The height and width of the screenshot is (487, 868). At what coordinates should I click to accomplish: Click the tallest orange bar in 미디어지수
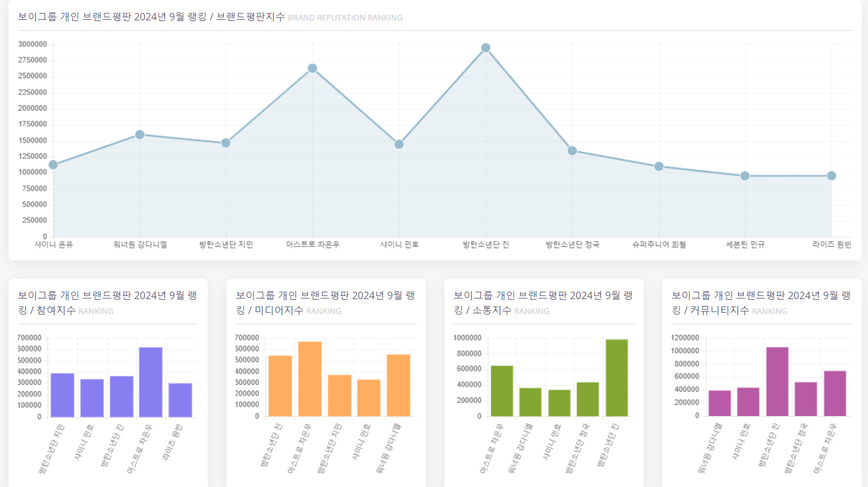tap(310, 379)
